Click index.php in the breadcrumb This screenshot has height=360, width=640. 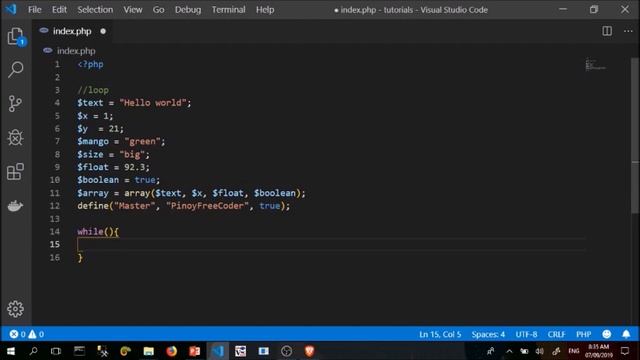pos(76,51)
